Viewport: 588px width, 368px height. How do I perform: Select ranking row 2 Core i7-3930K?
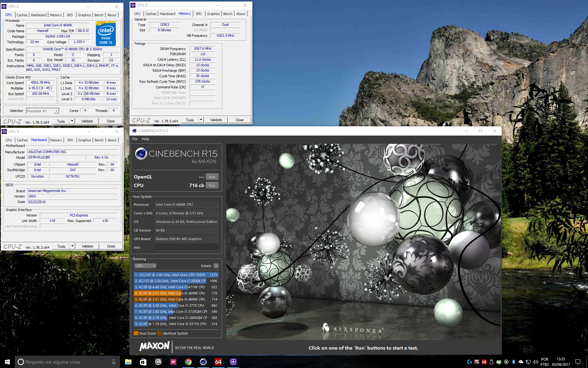coord(176,281)
